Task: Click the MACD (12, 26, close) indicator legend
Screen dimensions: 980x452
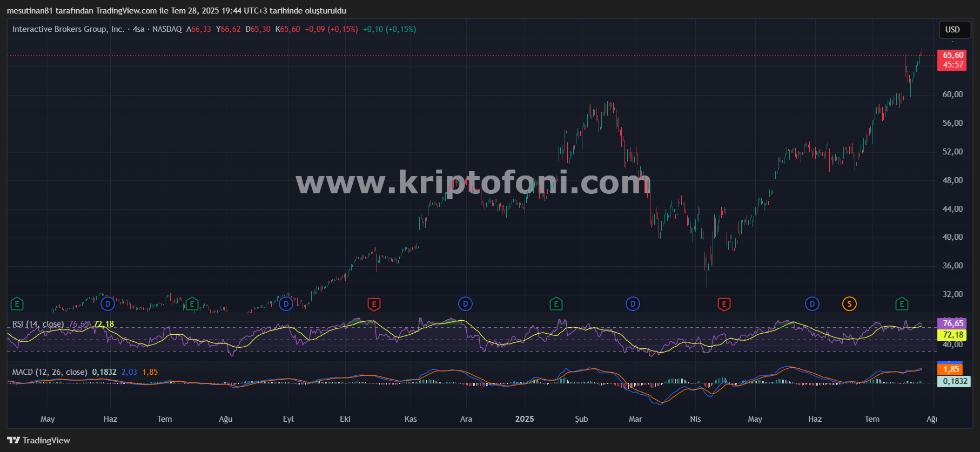Action: point(50,372)
